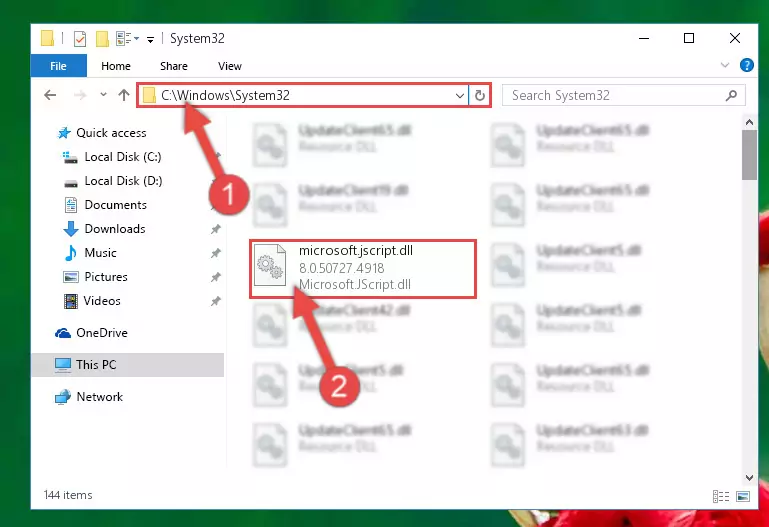Image resolution: width=769 pixels, height=527 pixels.
Task: Switch to the Share ribbon tab
Action: [174, 66]
